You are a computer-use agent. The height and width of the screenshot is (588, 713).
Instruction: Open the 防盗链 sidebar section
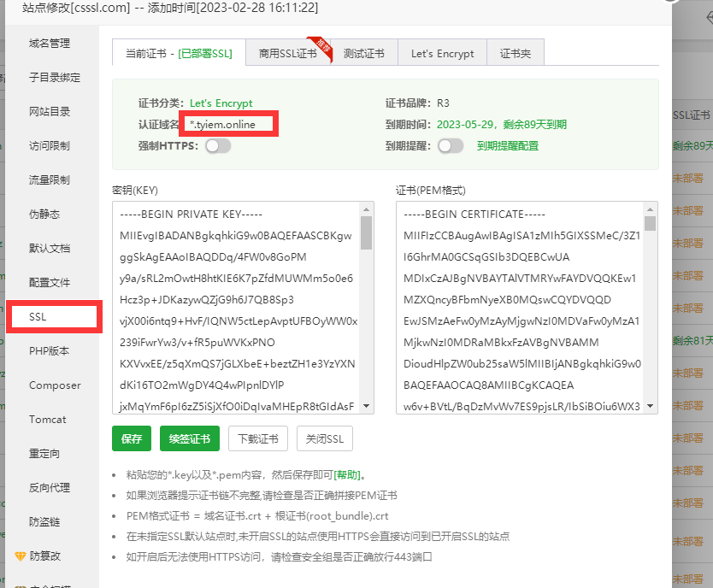[x=44, y=521]
